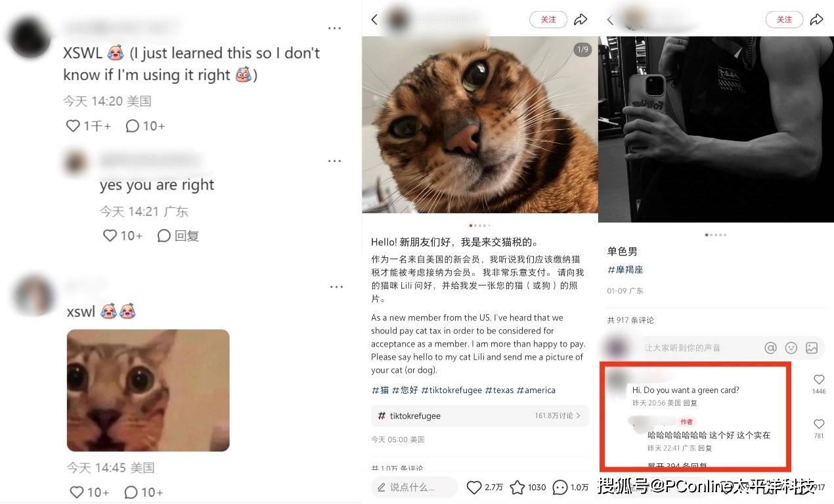Open the #tiktokrefugee hashtag in post text
This screenshot has height=504, width=834.
coord(451,390)
